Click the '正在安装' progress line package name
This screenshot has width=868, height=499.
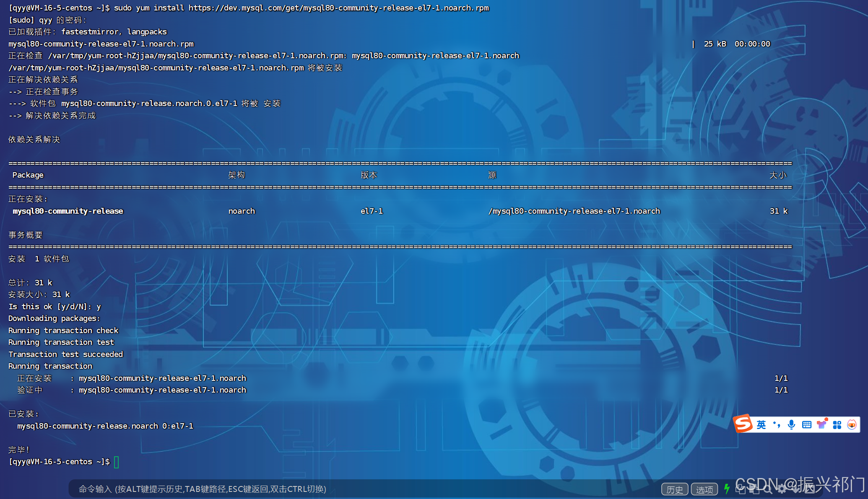coord(162,378)
